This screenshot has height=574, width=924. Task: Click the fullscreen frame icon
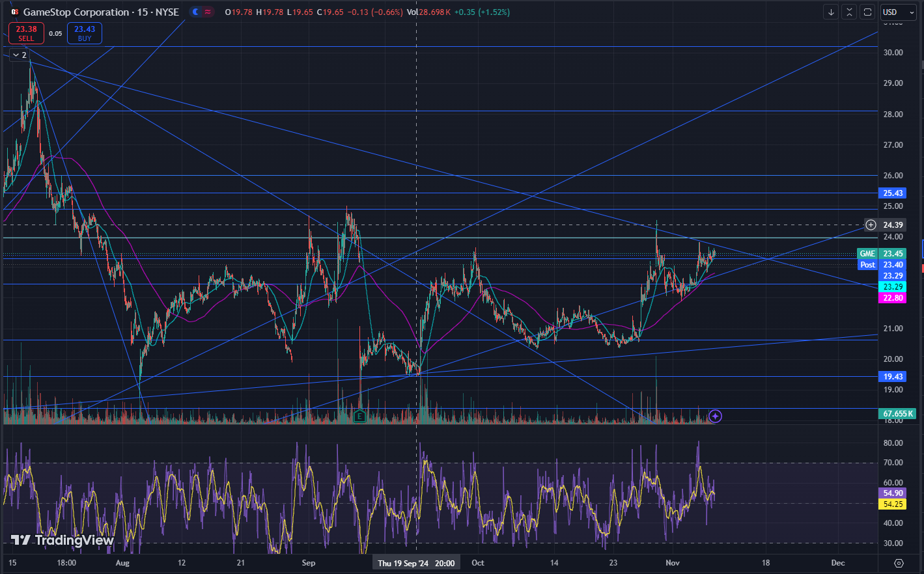867,12
